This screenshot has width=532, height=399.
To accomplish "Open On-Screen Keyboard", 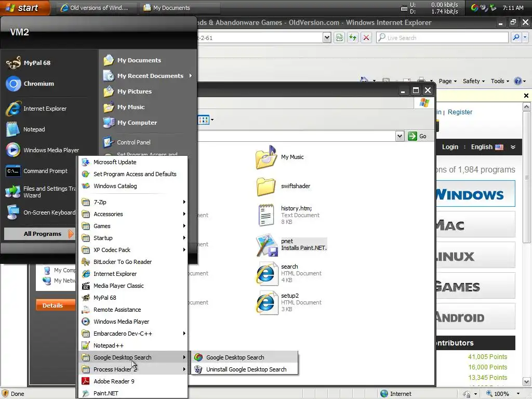I will click(x=41, y=212).
